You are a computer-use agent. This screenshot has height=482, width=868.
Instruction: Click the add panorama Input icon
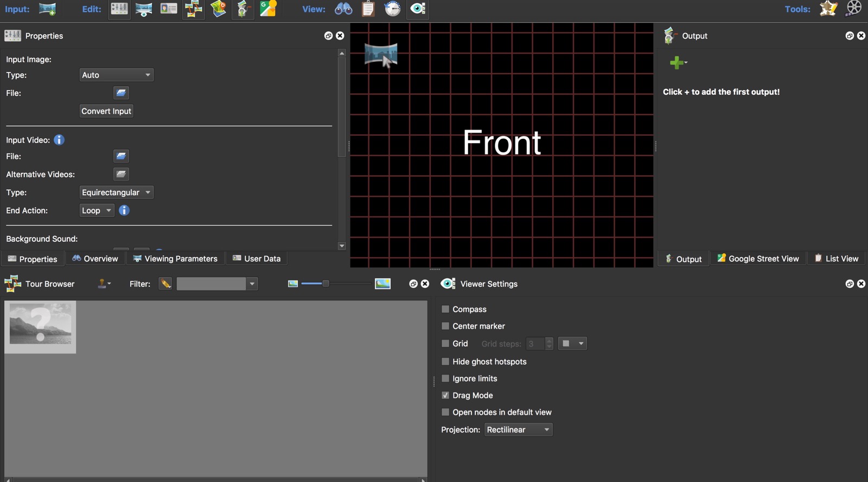point(47,9)
